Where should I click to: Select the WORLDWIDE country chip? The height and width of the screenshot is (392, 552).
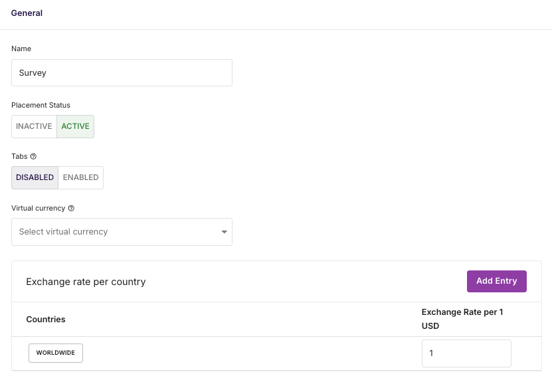click(x=56, y=353)
